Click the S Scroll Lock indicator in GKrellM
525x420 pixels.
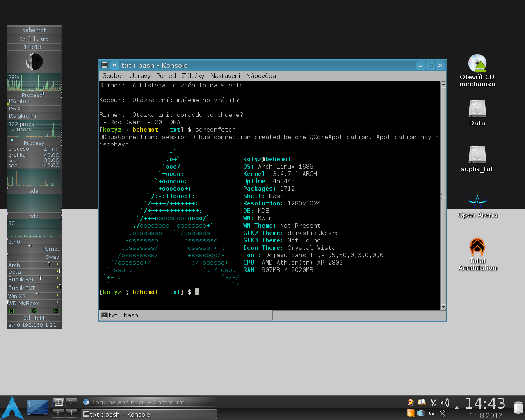click(57, 311)
